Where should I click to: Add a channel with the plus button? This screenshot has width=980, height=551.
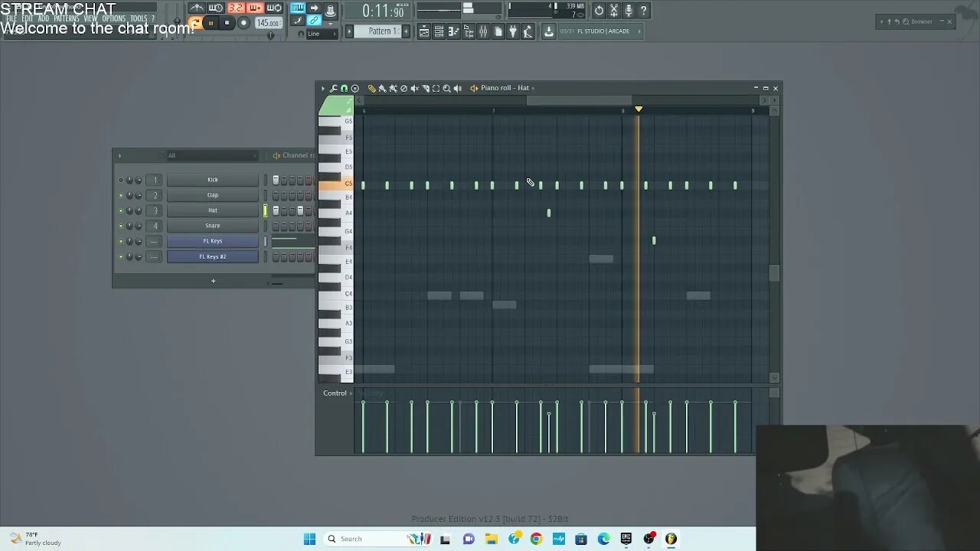click(x=213, y=281)
